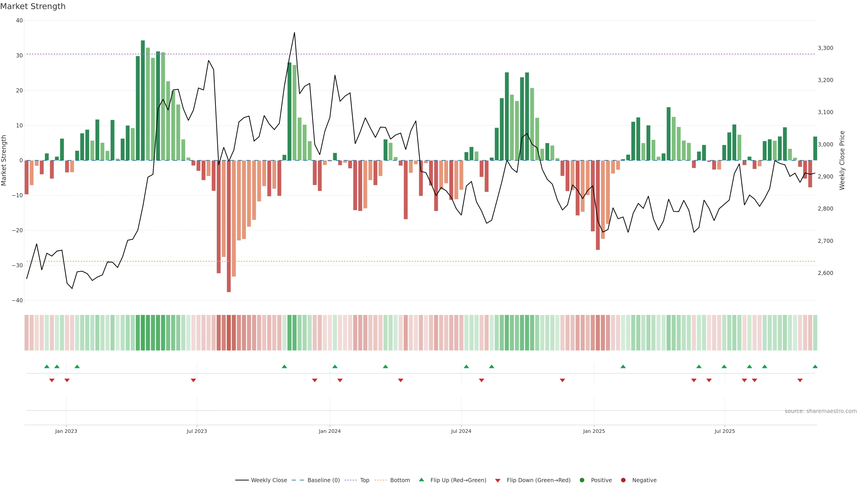The image size is (868, 488).
Task: Click the 3,300 right-axis tick label
Action: (x=825, y=48)
